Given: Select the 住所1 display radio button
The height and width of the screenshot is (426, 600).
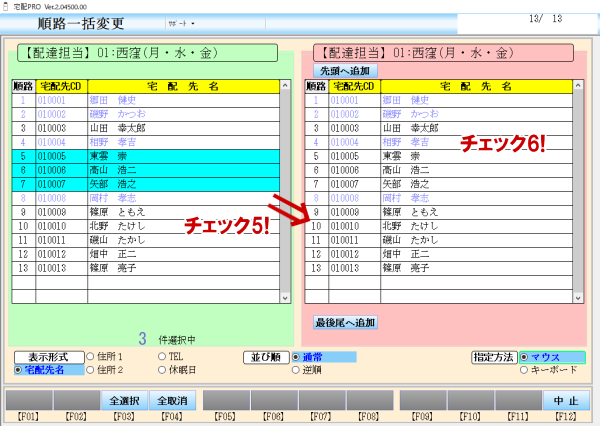Looking at the screenshot, I should [92, 356].
